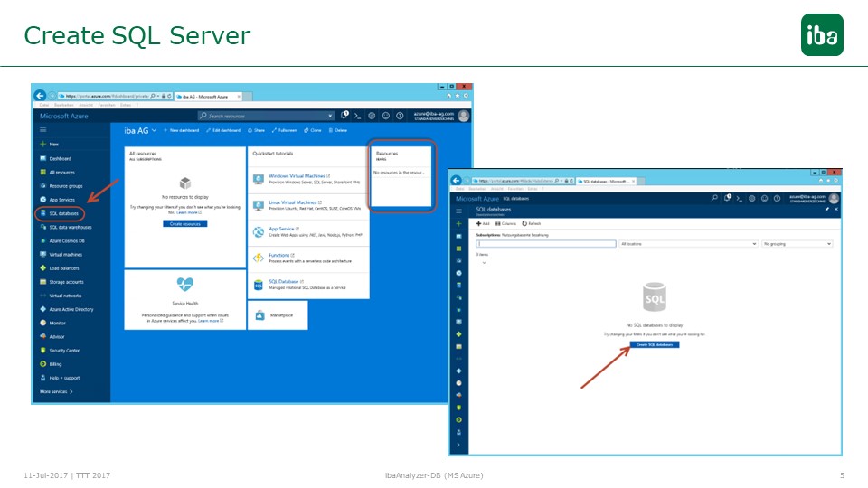Viewport: 868px width, 488px height.
Task: Open the Marketplace tile
Action: pyautogui.click(x=278, y=315)
